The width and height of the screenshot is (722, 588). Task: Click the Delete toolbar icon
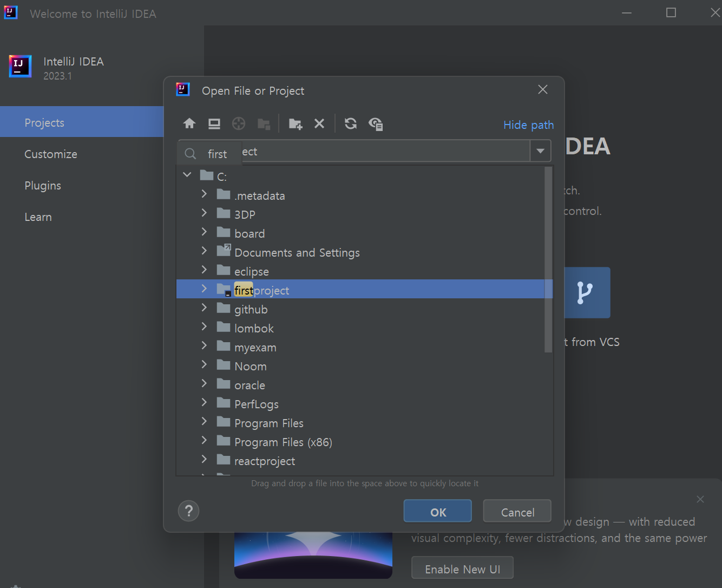coord(319,123)
